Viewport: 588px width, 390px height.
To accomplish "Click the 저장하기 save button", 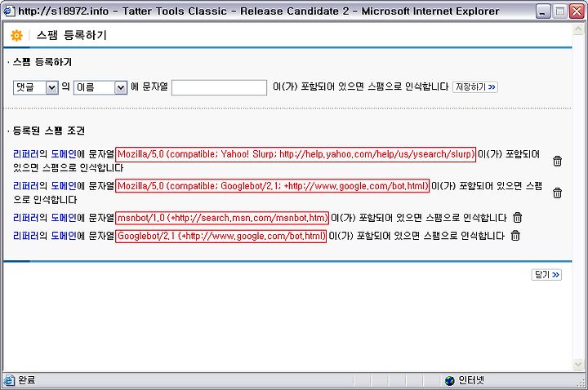I will click(475, 87).
